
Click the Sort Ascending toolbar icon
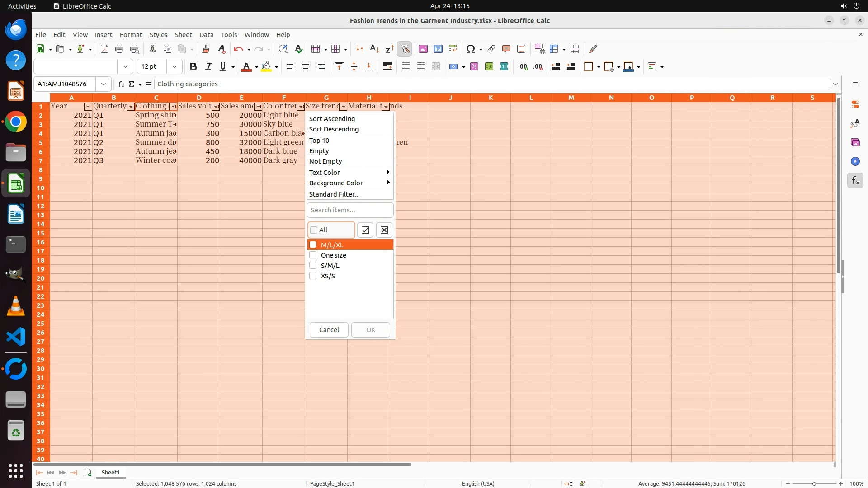coord(374,49)
